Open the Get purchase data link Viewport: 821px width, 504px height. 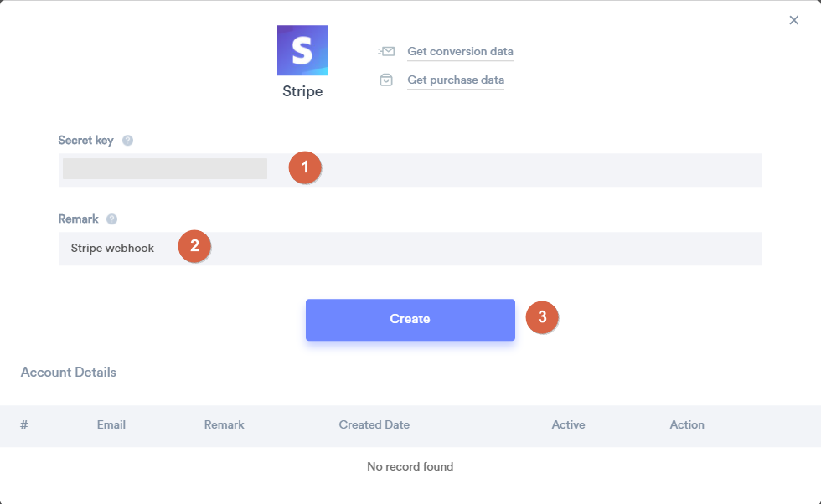(x=456, y=80)
